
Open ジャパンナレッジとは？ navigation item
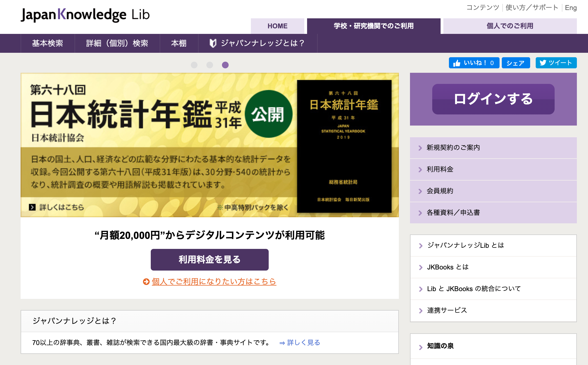pos(258,43)
